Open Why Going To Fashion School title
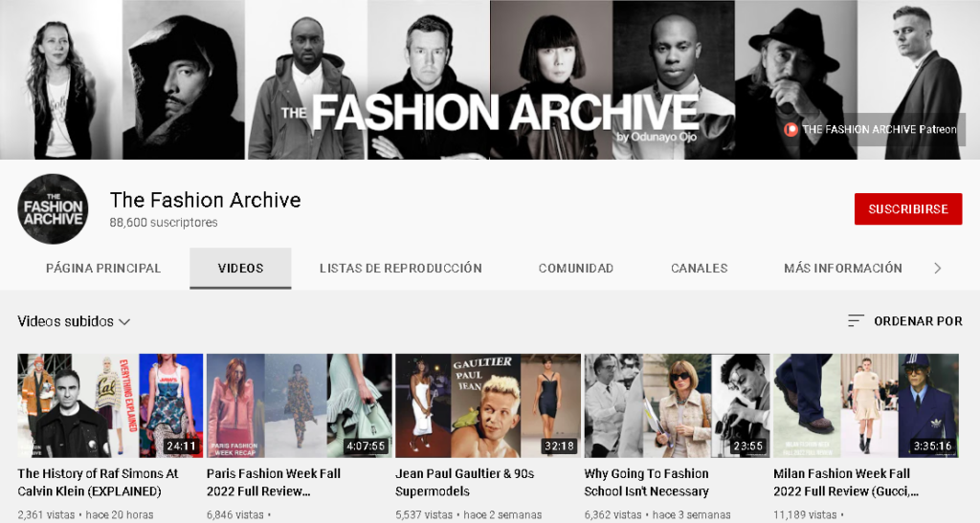This screenshot has height=523, width=980. point(646,483)
